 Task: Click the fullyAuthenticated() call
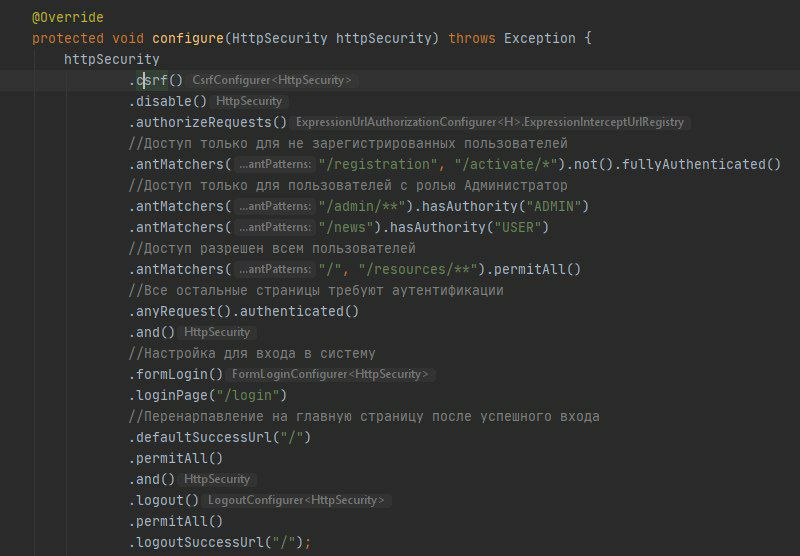point(702,164)
